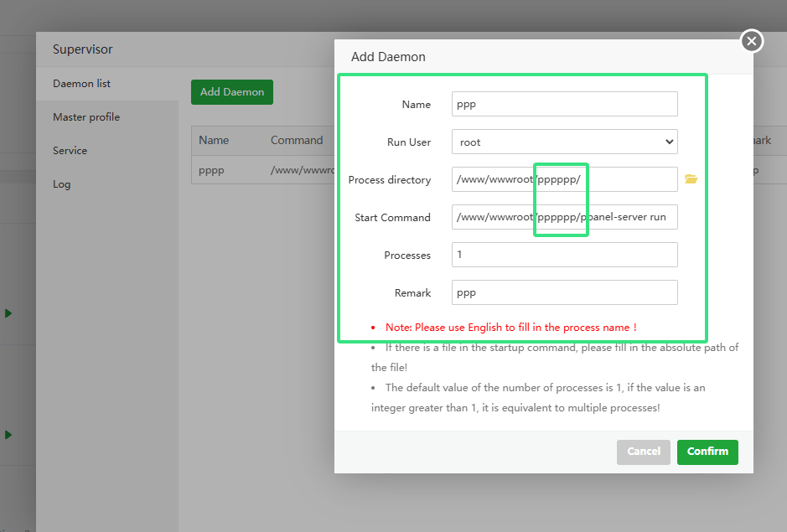
Task: Click the Command column header
Action: [x=297, y=140]
